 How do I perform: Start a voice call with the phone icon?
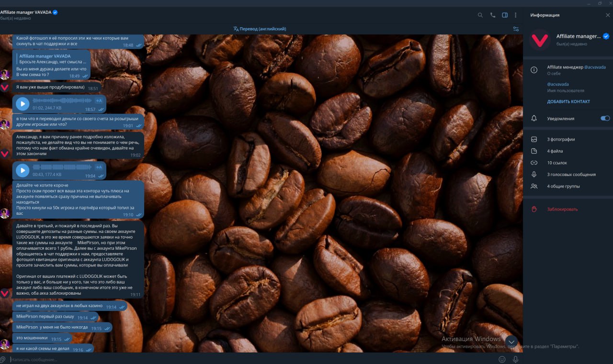coord(492,15)
